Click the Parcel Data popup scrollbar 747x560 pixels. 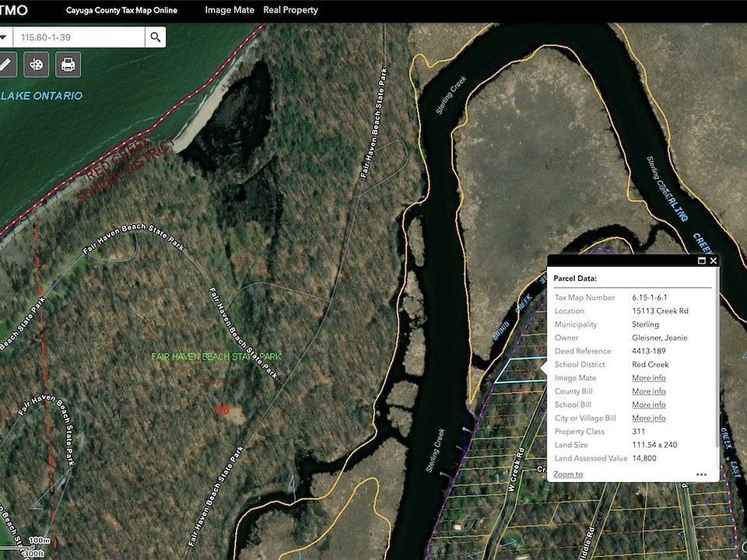pyautogui.click(x=717, y=357)
